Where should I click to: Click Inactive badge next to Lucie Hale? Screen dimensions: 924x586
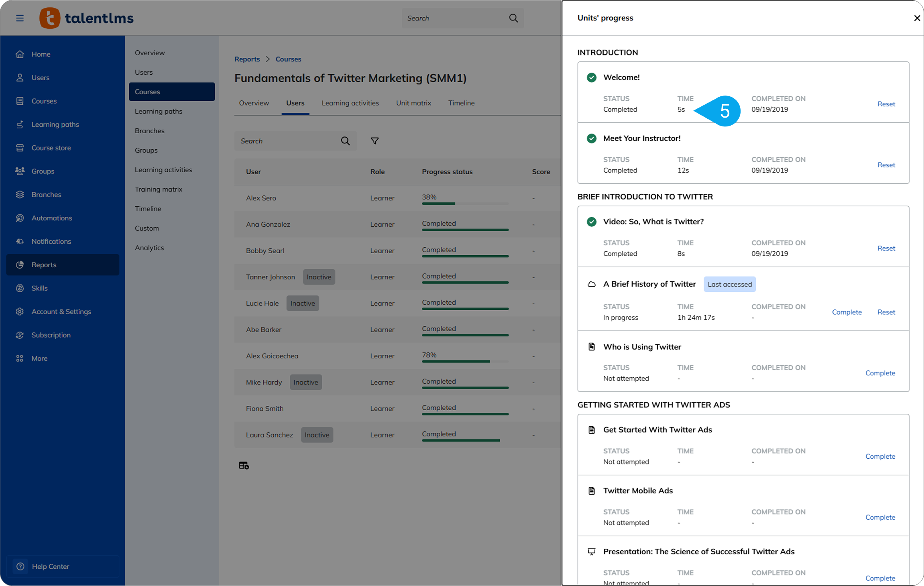303,303
